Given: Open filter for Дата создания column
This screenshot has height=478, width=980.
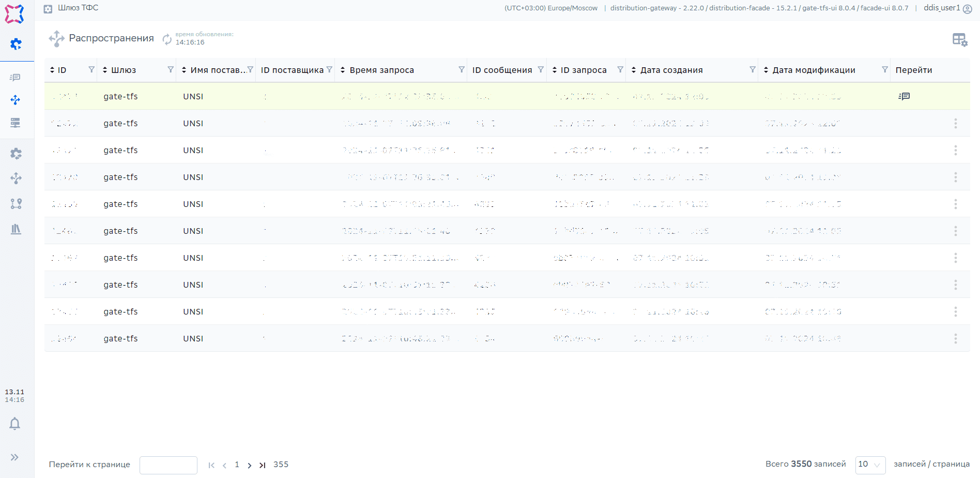Looking at the screenshot, I should click(x=753, y=70).
